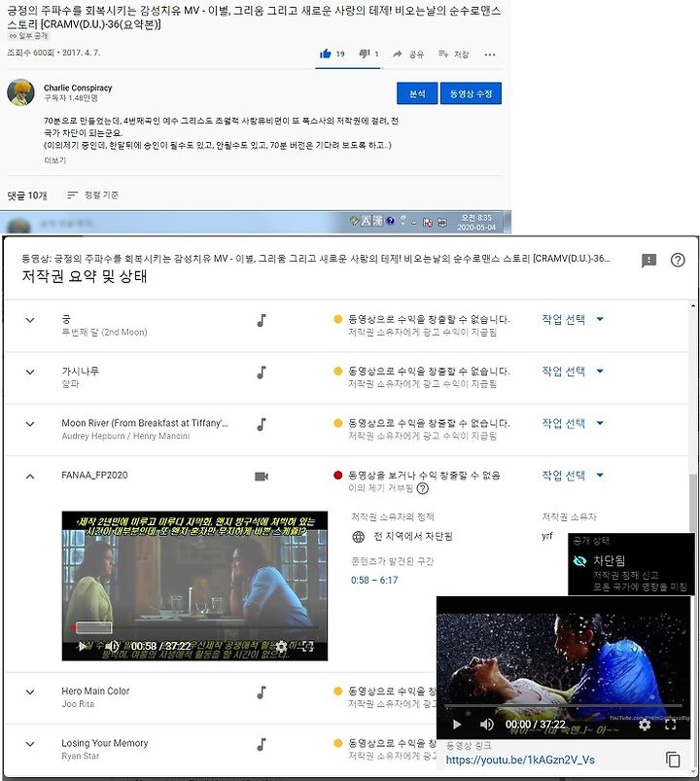
Task: Click the music note icon for 가시나무 row
Action: coord(262,373)
